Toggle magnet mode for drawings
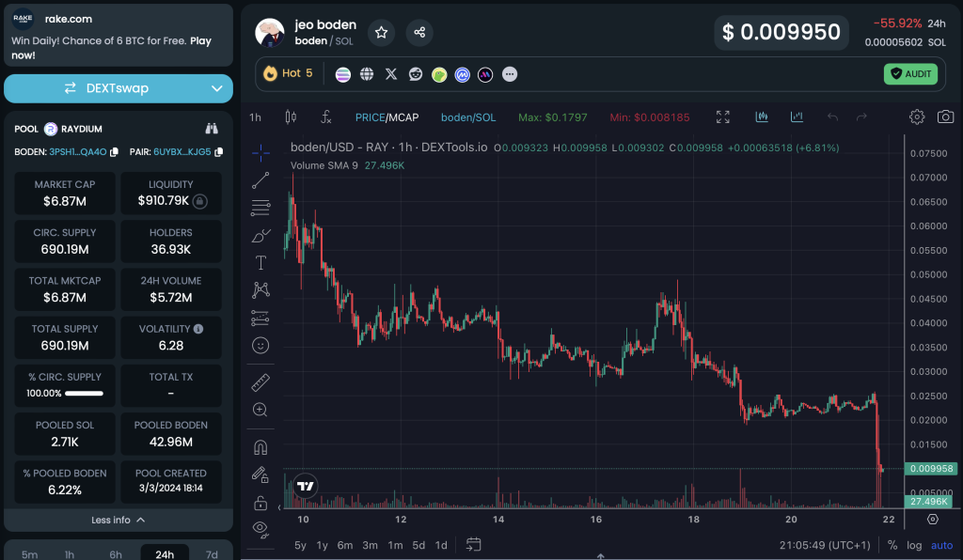963x560 pixels. [260, 447]
